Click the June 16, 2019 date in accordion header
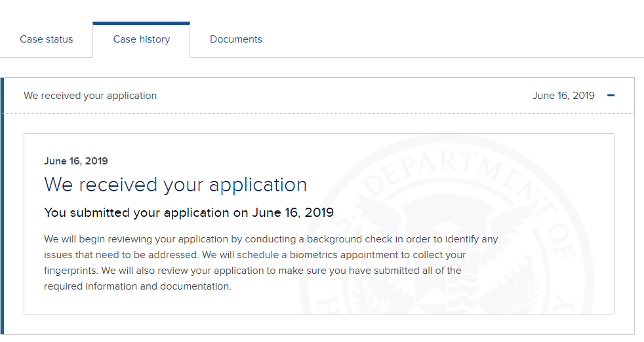This screenshot has width=644, height=342. (x=563, y=96)
